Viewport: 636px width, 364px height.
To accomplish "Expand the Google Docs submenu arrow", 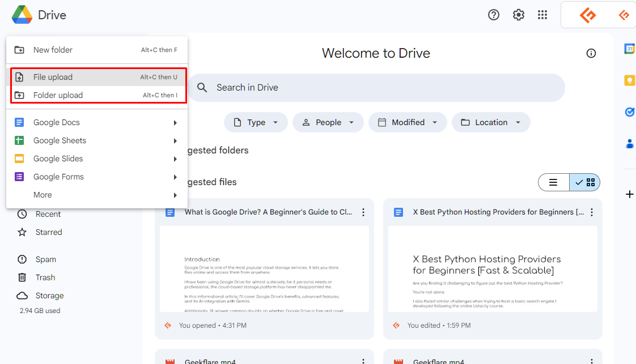I will (175, 123).
